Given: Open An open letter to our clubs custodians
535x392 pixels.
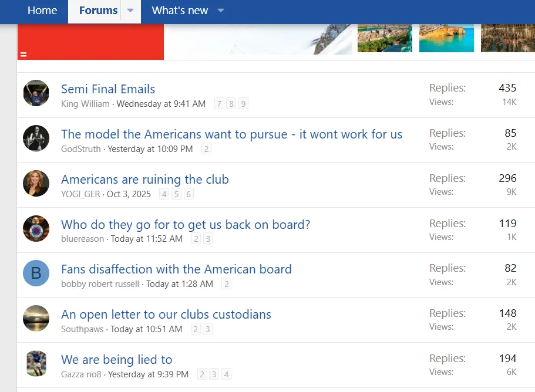Looking at the screenshot, I should [166, 315].
